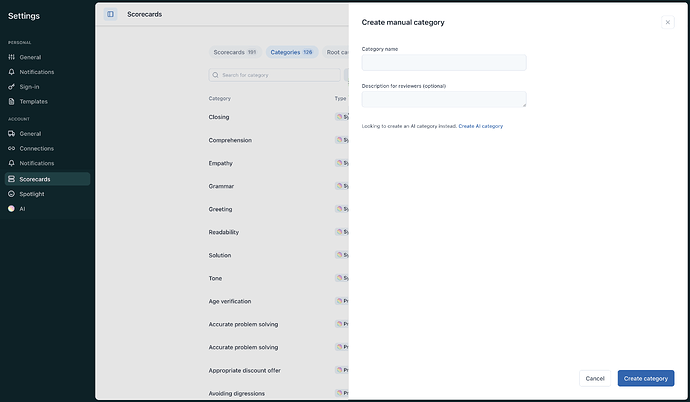Click the type icon in Appropriate discount offer row
Screen dimensions: 690x402
tap(339, 370)
